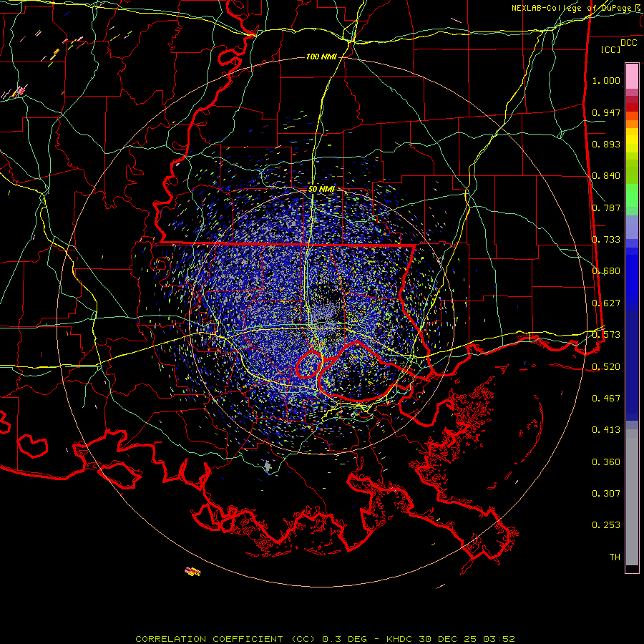Screen dimensions: 644x644
Task: Click the 100 NMI range ring label
Action: click(321, 57)
